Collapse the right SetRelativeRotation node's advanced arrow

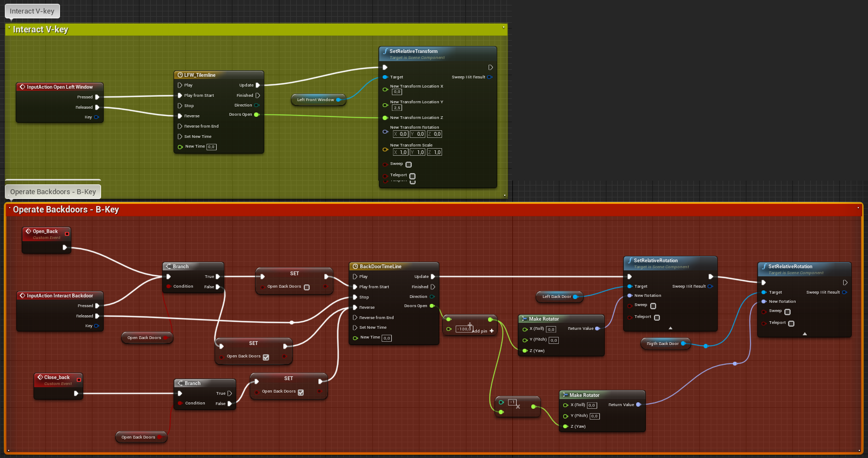pos(805,334)
